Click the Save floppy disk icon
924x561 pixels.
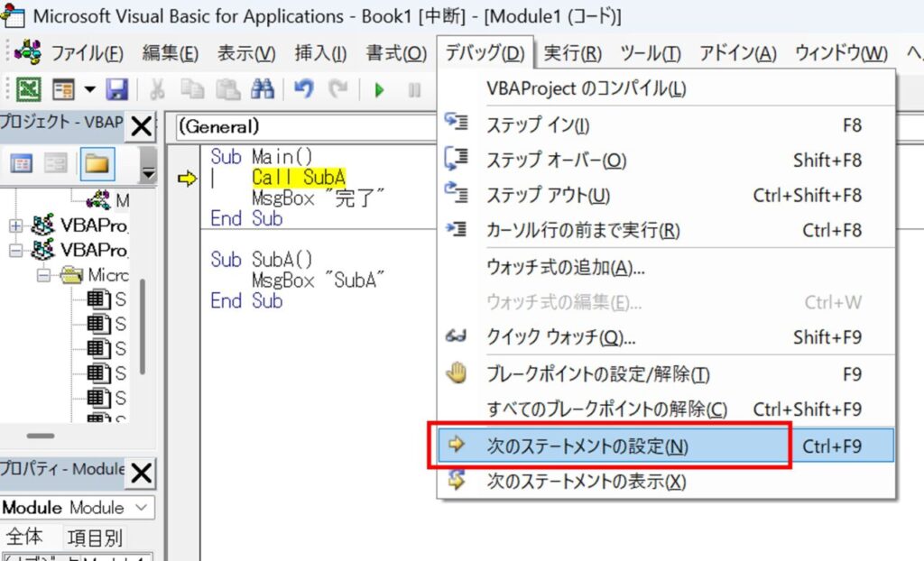click(117, 89)
